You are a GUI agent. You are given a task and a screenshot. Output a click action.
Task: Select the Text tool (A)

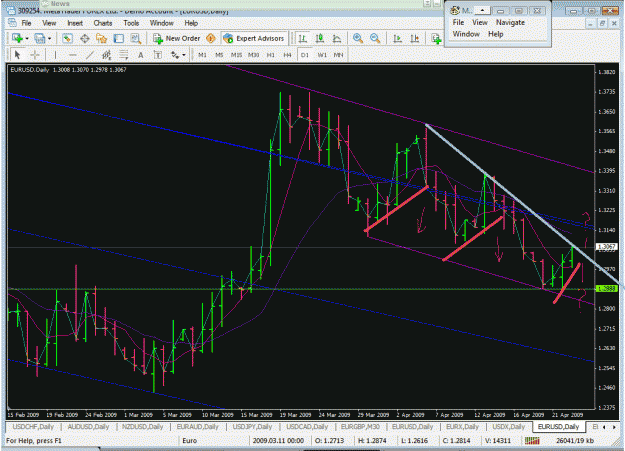141,55
